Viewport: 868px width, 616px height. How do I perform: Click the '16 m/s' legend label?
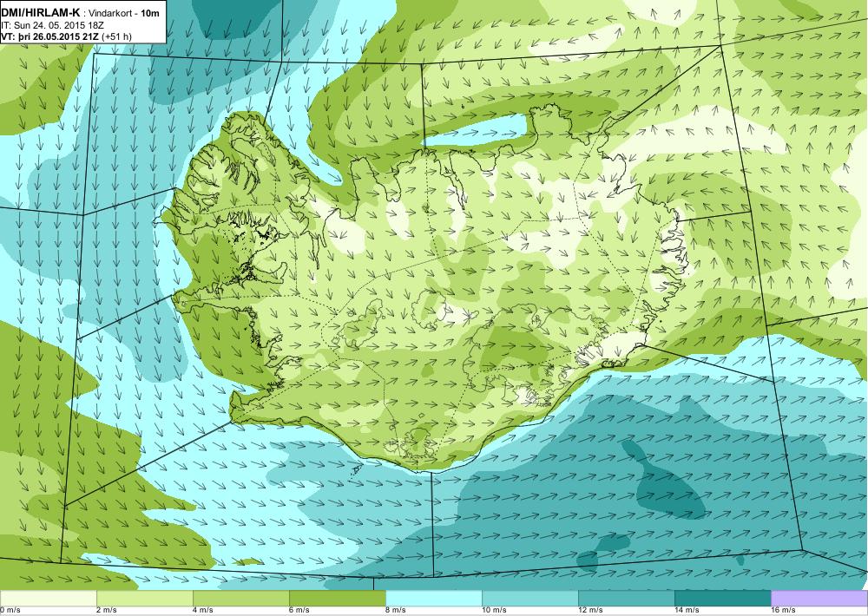(x=783, y=611)
